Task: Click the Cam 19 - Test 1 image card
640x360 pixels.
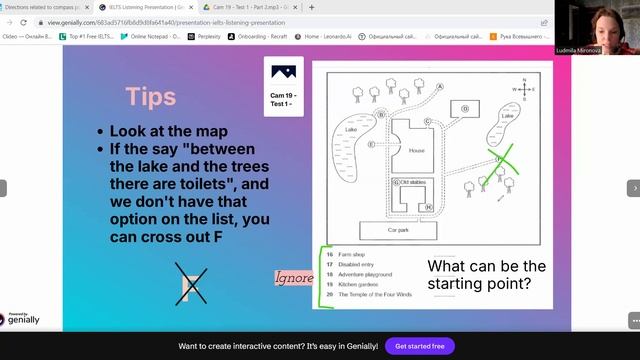Action: click(284, 87)
